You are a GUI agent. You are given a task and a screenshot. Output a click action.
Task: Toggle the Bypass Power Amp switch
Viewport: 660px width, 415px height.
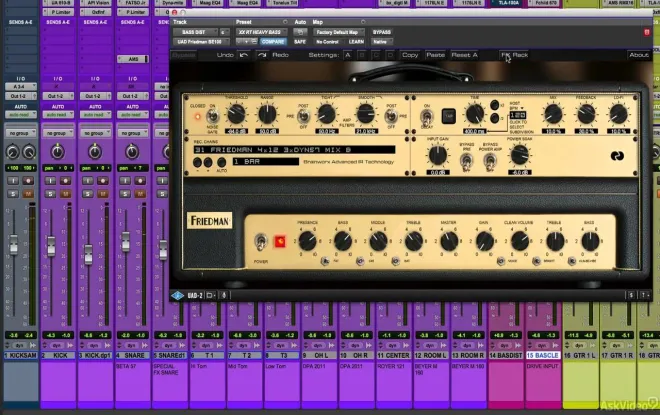pyautogui.click(x=489, y=161)
